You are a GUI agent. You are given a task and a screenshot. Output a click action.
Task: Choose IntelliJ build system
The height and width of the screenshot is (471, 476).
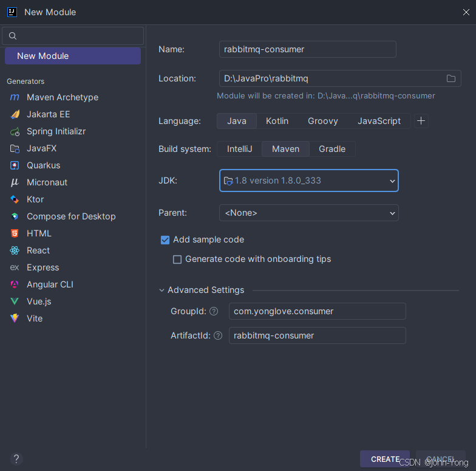coord(239,149)
